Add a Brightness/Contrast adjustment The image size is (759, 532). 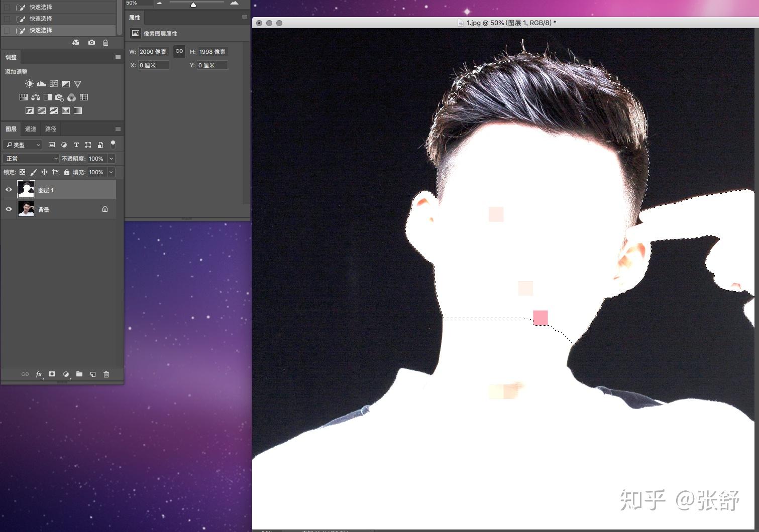point(29,84)
